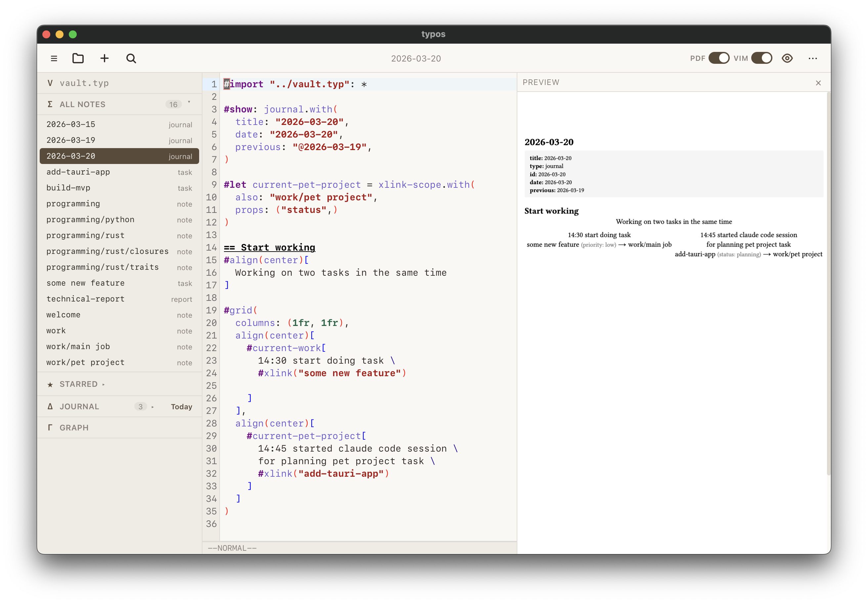Click the PREVIEW panel header
868x603 pixels.
tap(541, 82)
